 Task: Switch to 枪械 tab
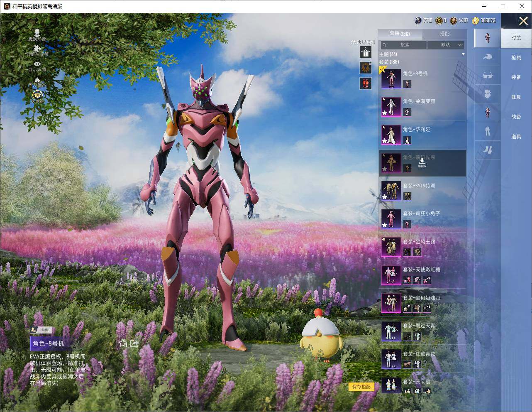(516, 58)
